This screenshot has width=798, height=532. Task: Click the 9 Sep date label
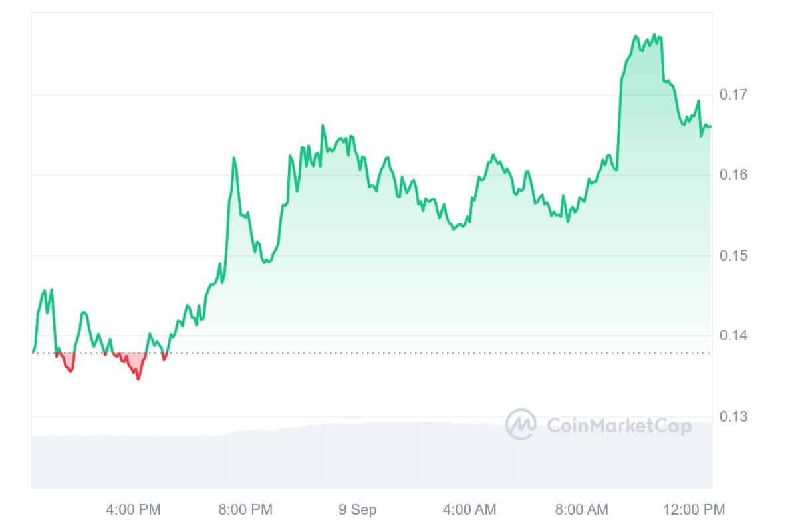(357, 510)
